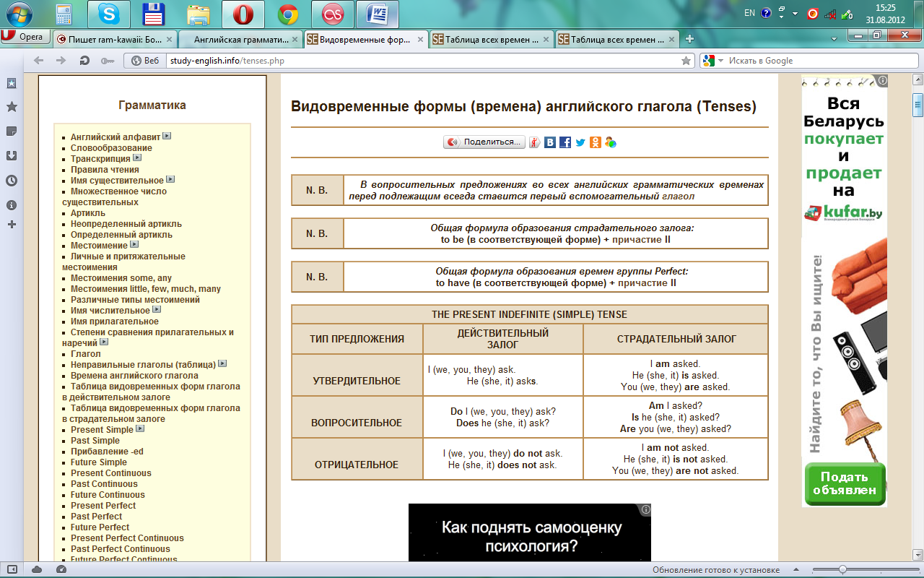This screenshot has height=578, width=924.
Task: Open ad info icon on kufar banner
Action: 882,80
